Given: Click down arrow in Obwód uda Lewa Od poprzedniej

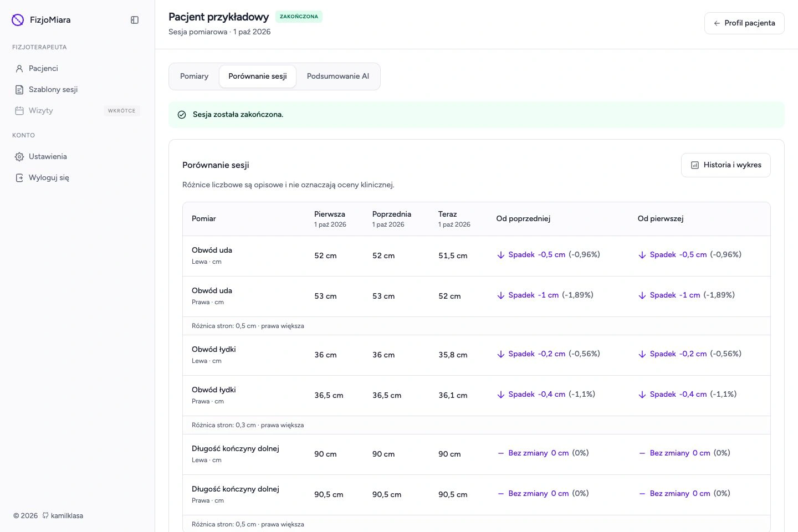Looking at the screenshot, I should tap(501, 255).
